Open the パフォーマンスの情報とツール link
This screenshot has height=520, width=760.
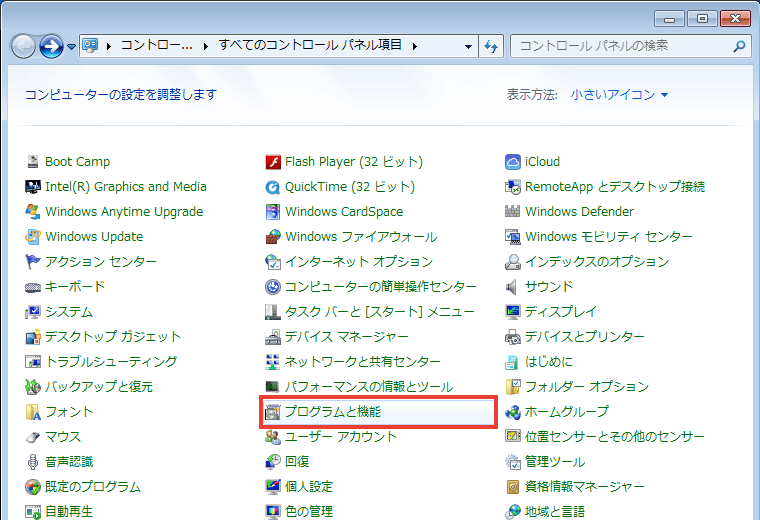(x=369, y=387)
